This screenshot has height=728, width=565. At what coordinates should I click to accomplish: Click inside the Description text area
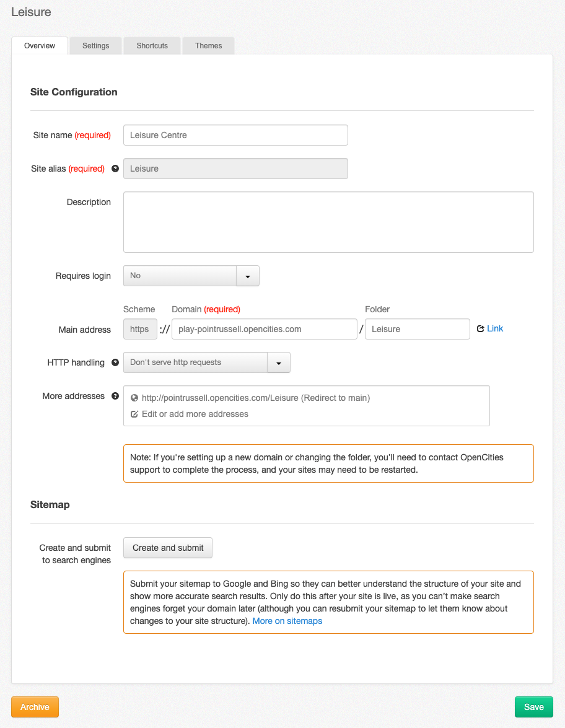pyautogui.click(x=328, y=222)
